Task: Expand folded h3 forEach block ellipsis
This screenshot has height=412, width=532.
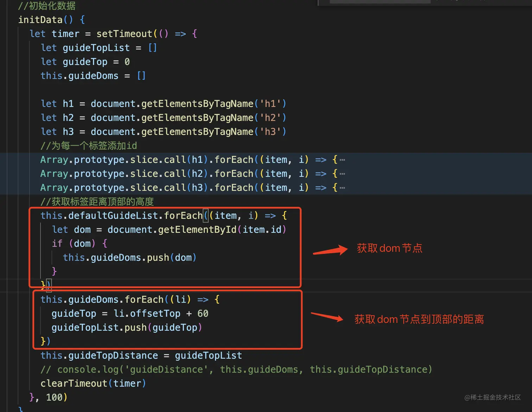Action: pos(342,188)
